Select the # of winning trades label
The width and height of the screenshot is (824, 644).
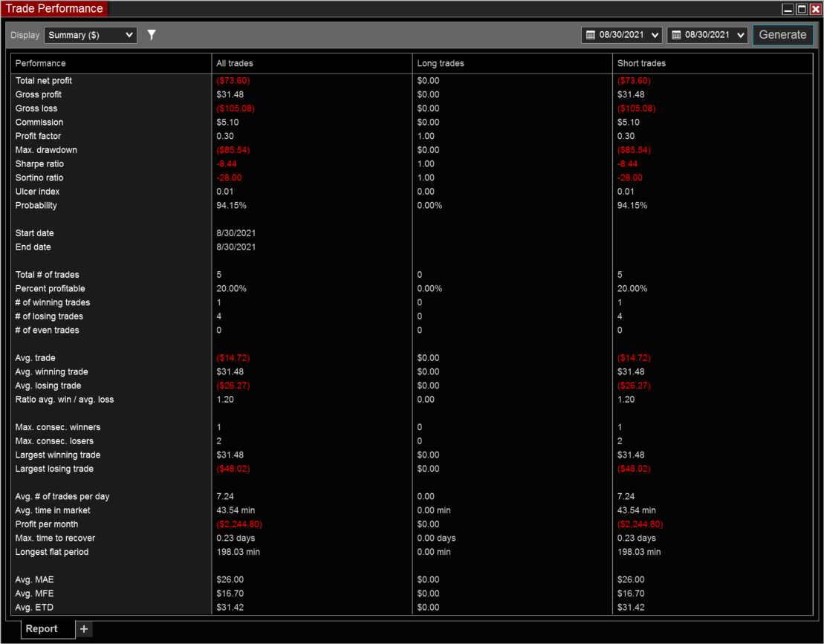tap(53, 302)
